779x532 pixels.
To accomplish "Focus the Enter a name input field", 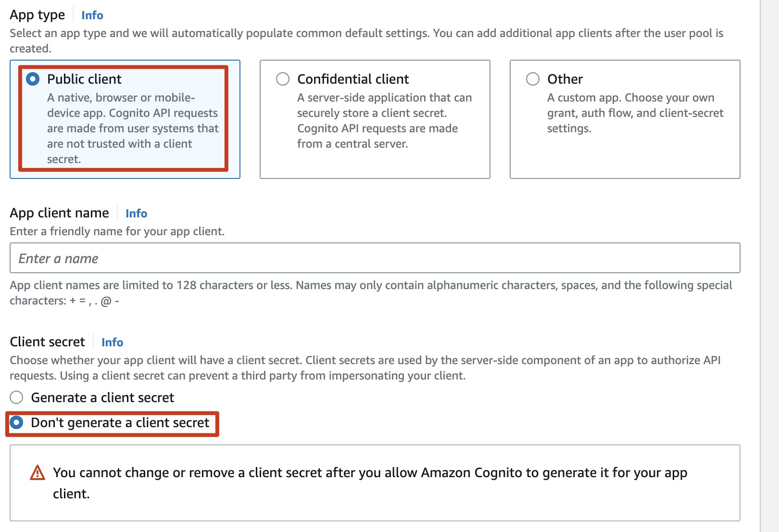I will pyautogui.click(x=375, y=258).
